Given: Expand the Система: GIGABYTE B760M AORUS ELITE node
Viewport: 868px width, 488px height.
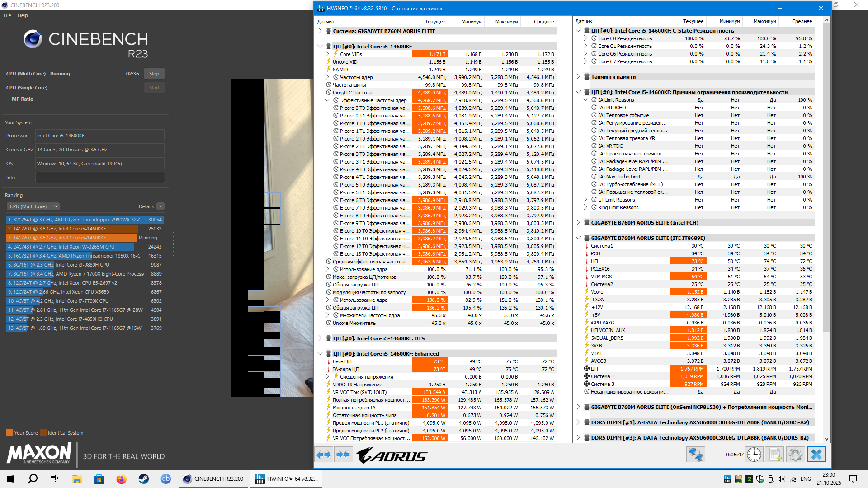Looking at the screenshot, I should [x=320, y=31].
